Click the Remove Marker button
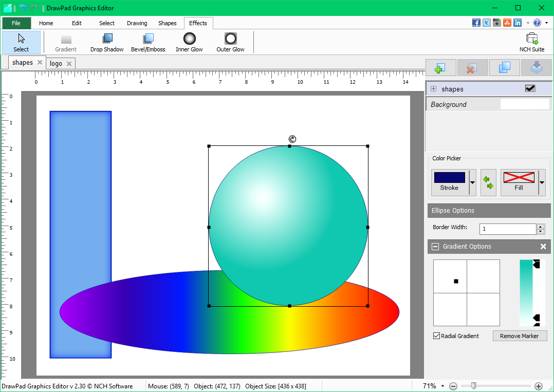Viewport: 554px width, 392px height. 520,335
